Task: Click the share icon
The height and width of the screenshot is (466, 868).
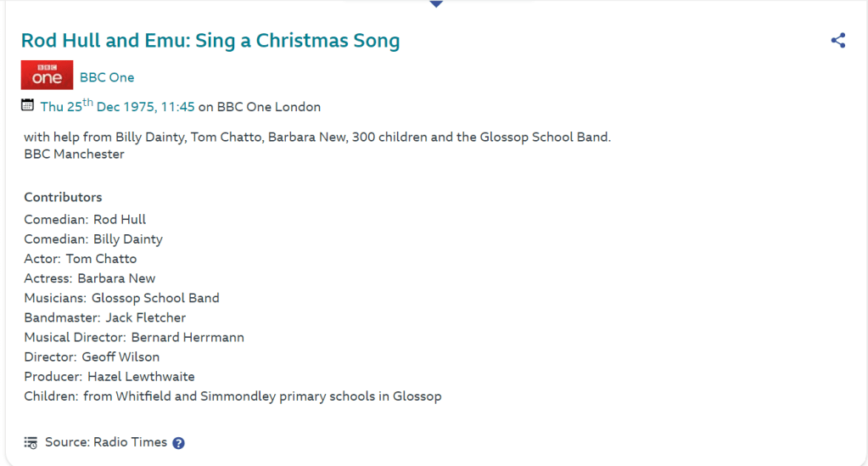Action: point(838,40)
